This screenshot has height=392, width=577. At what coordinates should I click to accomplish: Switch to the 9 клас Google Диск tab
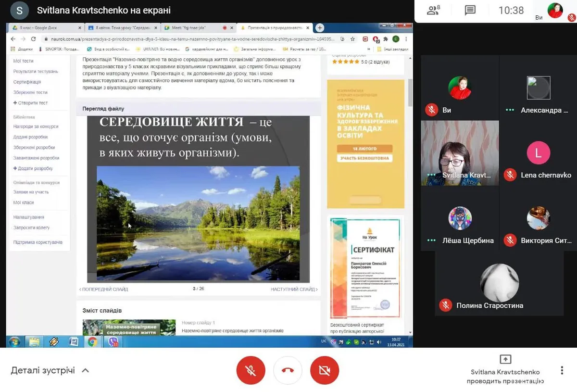tap(46, 28)
